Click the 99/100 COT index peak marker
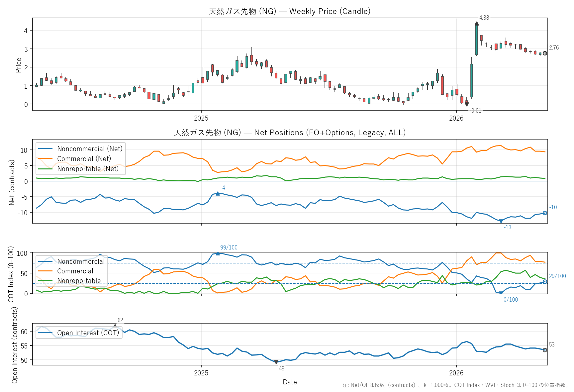 tap(218, 253)
